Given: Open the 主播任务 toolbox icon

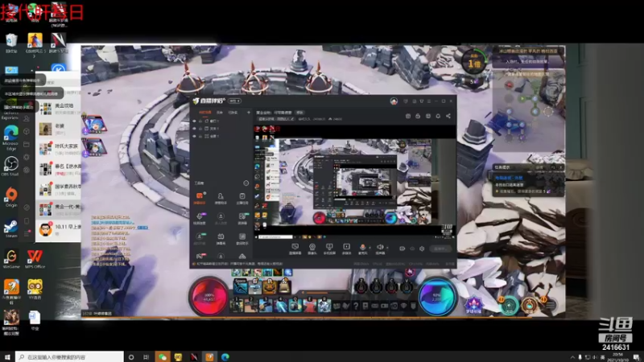Looking at the screenshot, I should click(x=242, y=198).
